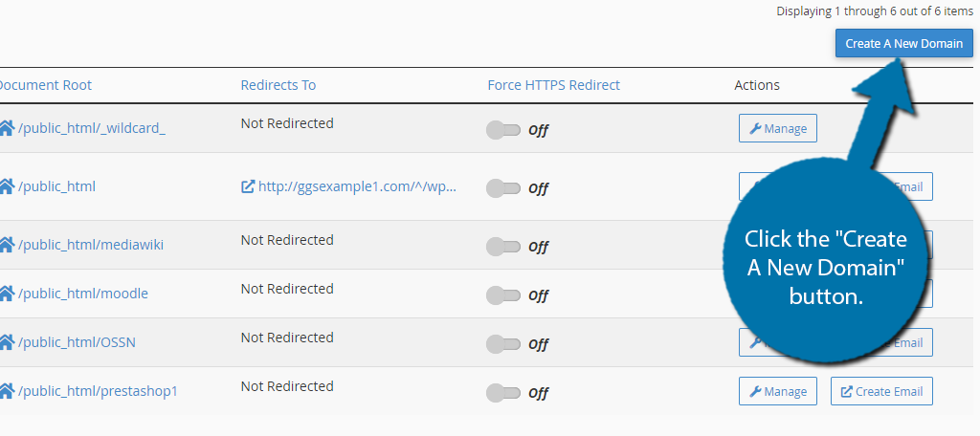Viewport: 980px width, 436px height.
Task: Click wrench icon in _wildcard_ Manage button
Action: tap(755, 129)
